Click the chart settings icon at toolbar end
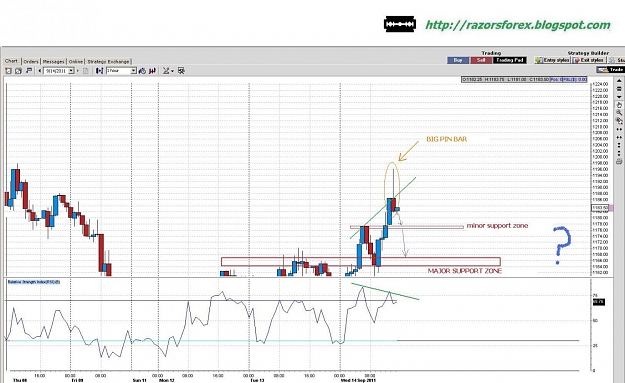Image resolution: width=625 pixels, height=383 pixels. 181,71
